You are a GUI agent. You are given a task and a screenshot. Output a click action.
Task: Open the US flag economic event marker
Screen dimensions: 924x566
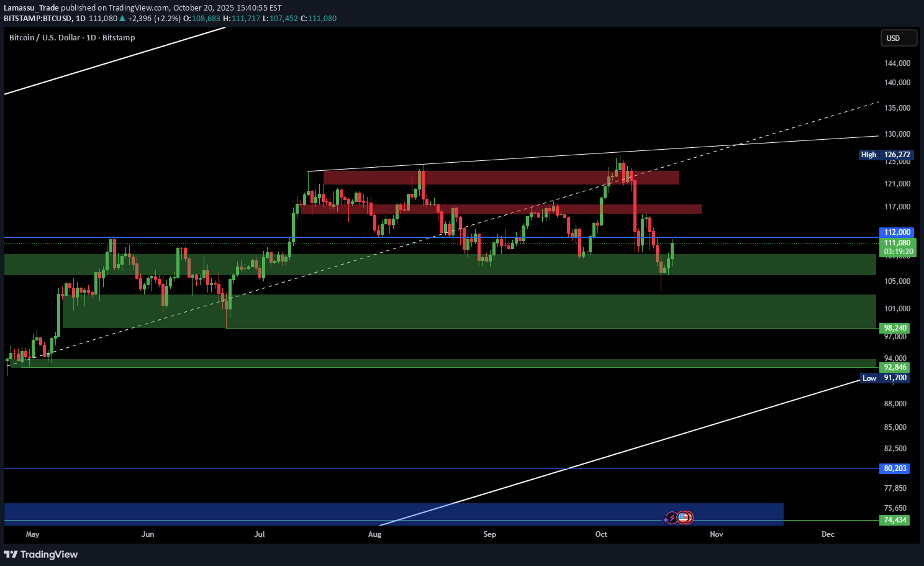pyautogui.click(x=684, y=517)
